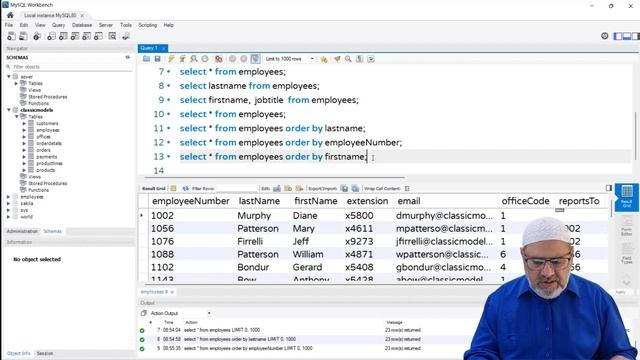
Task: Toggle the right sidebar panel visibility
Action: 636,36
